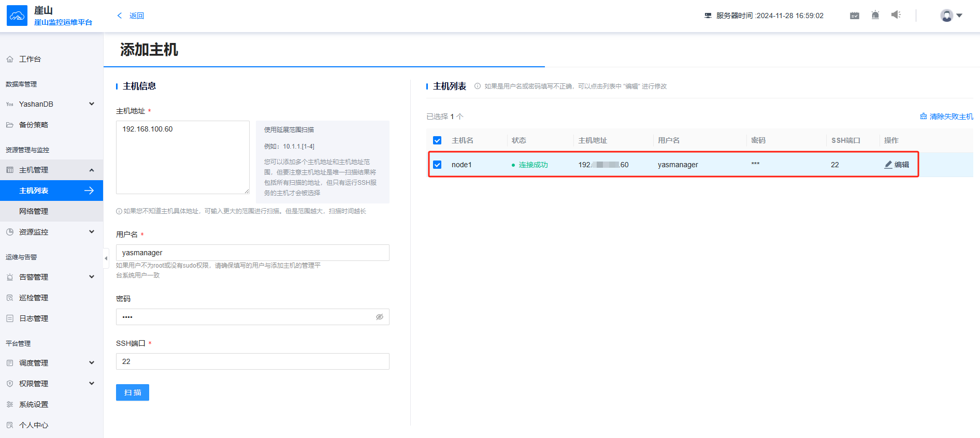The width and height of the screenshot is (980, 438).
Task: Click the info icon beside 主机列表 hint
Action: point(478,86)
